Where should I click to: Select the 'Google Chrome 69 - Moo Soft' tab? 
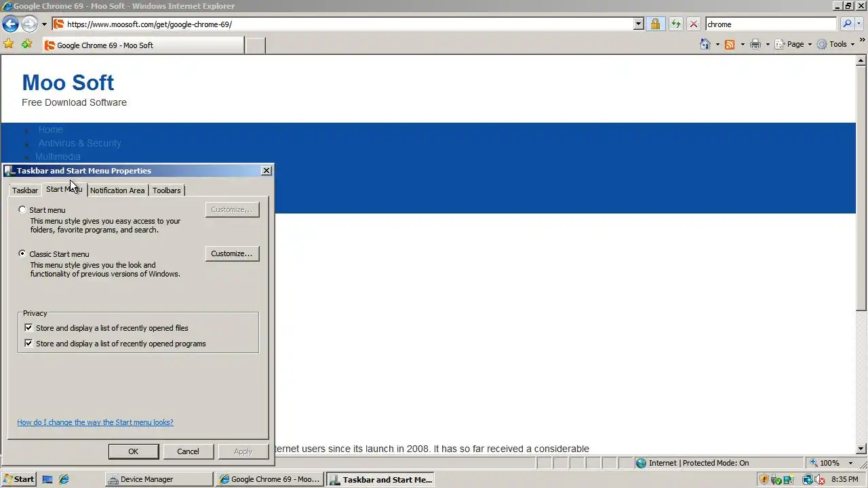click(x=142, y=45)
